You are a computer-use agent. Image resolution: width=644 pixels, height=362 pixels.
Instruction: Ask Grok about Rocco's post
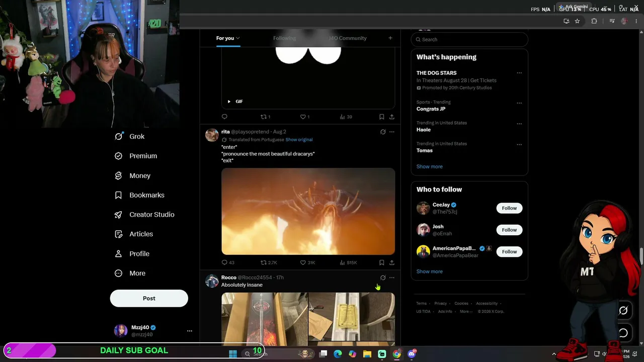point(383,278)
